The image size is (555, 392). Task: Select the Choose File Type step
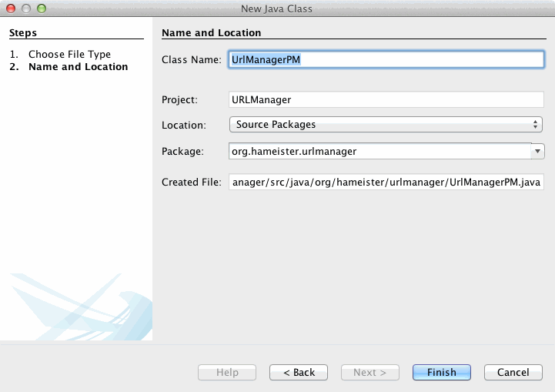click(69, 55)
